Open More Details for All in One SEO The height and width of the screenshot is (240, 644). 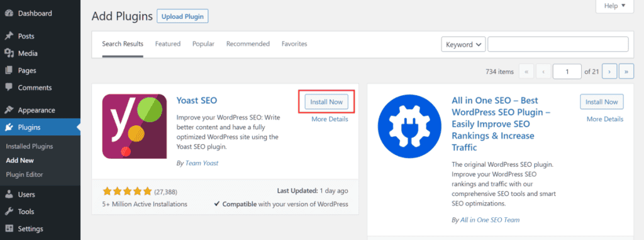605,119
